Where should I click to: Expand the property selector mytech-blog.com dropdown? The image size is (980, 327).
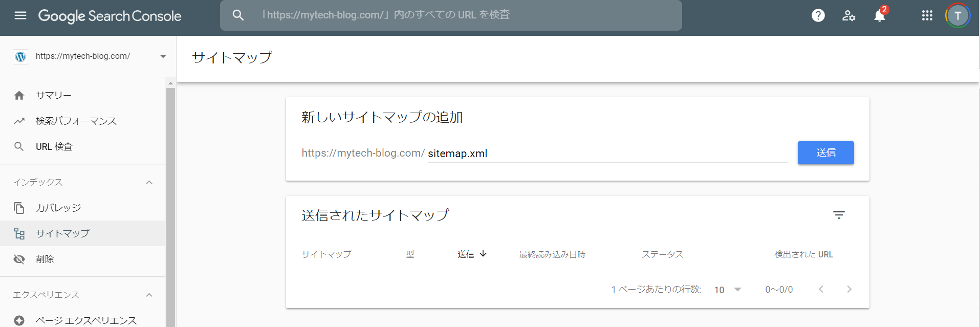click(x=163, y=56)
